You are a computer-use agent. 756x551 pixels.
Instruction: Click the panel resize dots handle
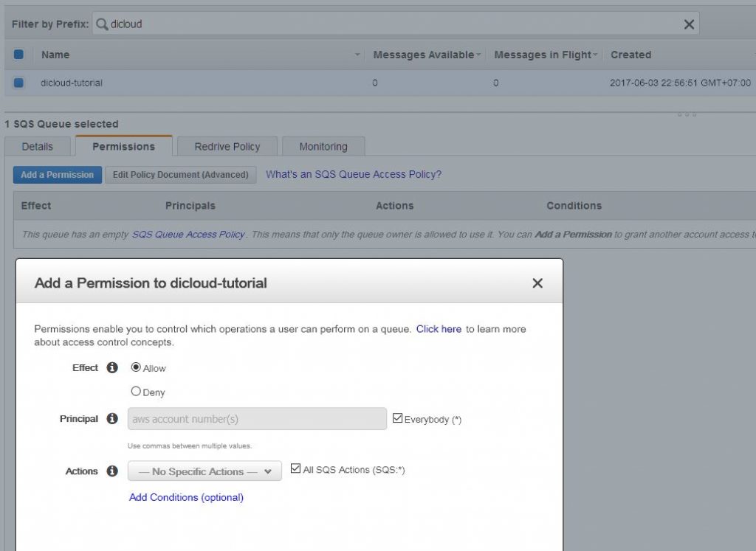(686, 114)
